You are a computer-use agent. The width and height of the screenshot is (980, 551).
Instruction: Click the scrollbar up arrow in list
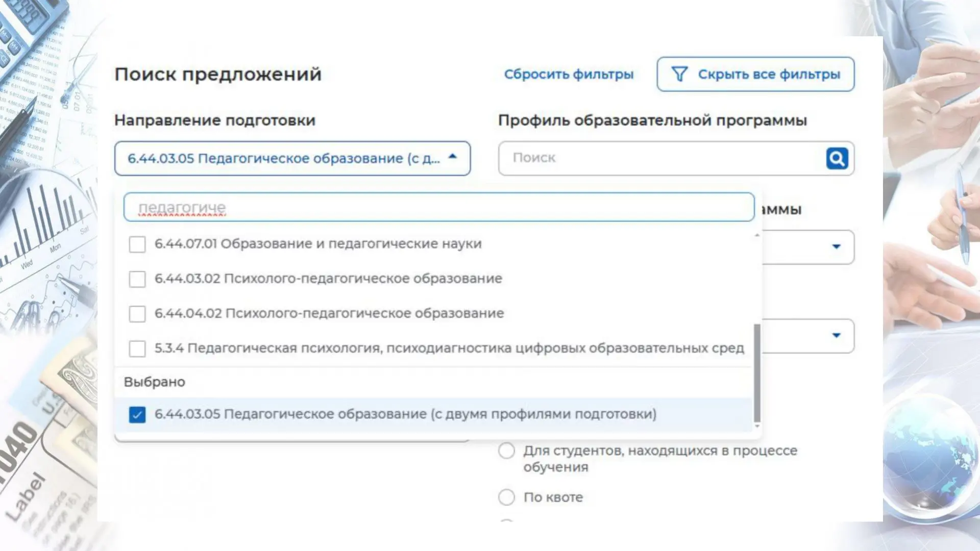click(x=757, y=235)
